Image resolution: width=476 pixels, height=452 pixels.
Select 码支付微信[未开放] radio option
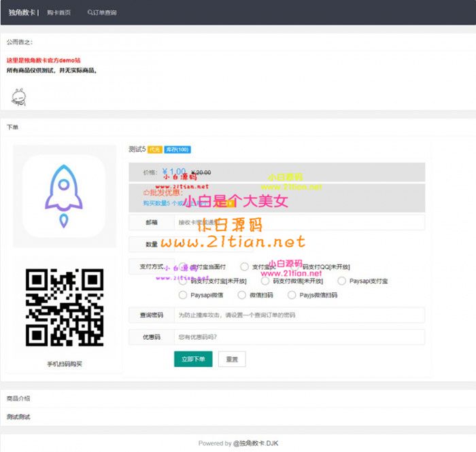coord(265,281)
